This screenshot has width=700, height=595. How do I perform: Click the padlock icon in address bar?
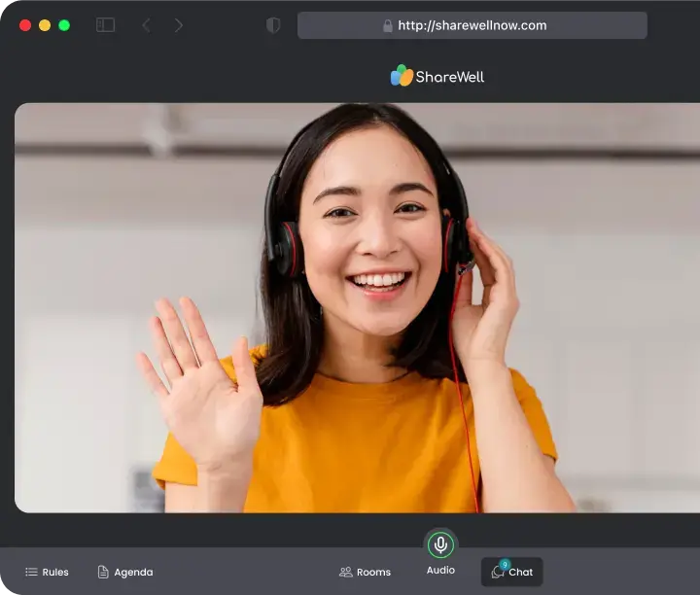(388, 26)
